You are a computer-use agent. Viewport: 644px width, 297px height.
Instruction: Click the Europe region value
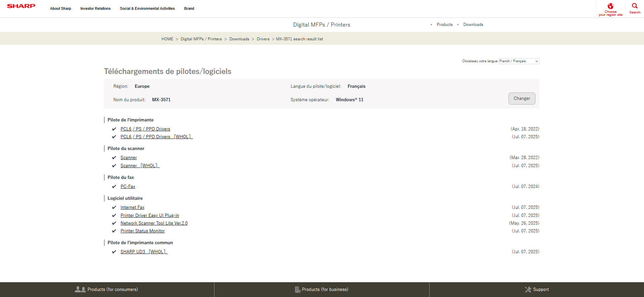tap(142, 86)
